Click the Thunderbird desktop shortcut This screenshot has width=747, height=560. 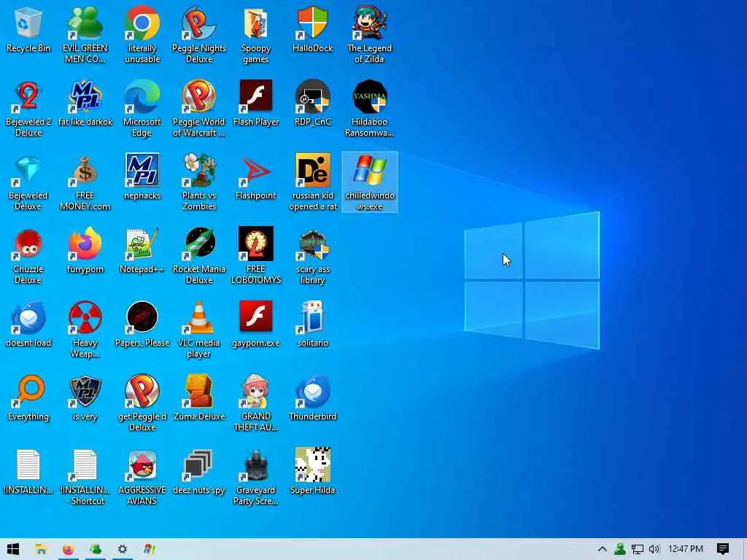(x=312, y=397)
